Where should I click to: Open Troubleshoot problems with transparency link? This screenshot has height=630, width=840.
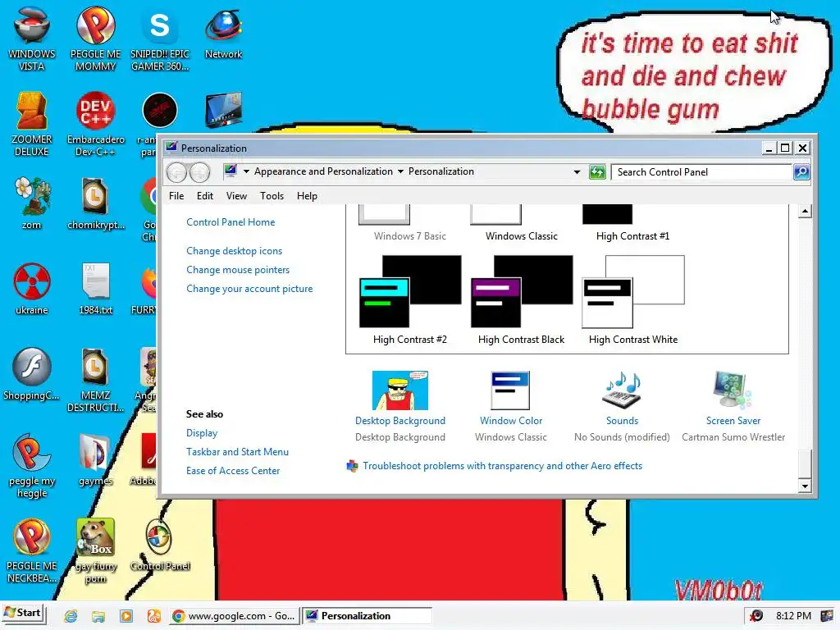(503, 466)
